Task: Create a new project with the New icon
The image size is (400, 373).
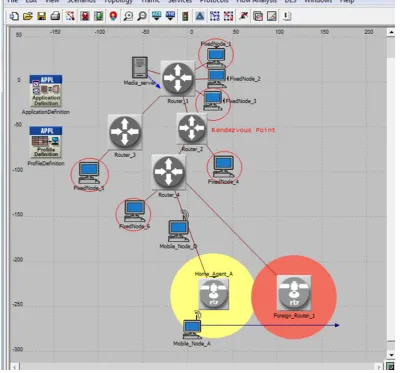Action: point(14,16)
